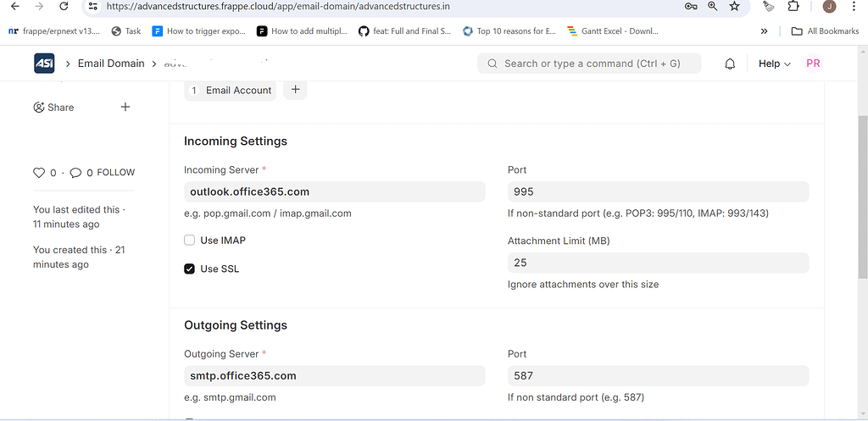Edit the incoming Port field 995
Screen dimensions: 868x421
click(658, 192)
